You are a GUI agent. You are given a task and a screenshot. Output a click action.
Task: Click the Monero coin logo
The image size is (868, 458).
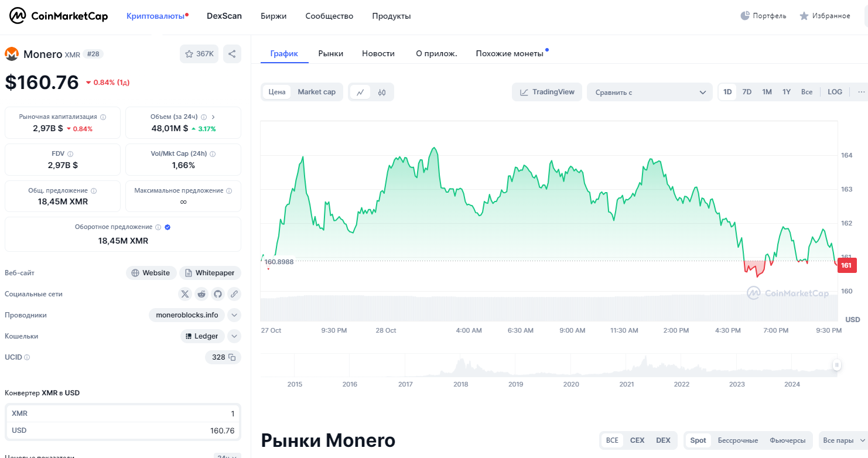[x=12, y=54]
